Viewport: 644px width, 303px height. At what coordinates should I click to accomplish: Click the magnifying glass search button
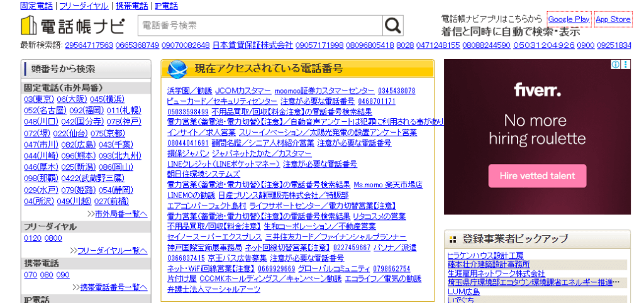392,25
